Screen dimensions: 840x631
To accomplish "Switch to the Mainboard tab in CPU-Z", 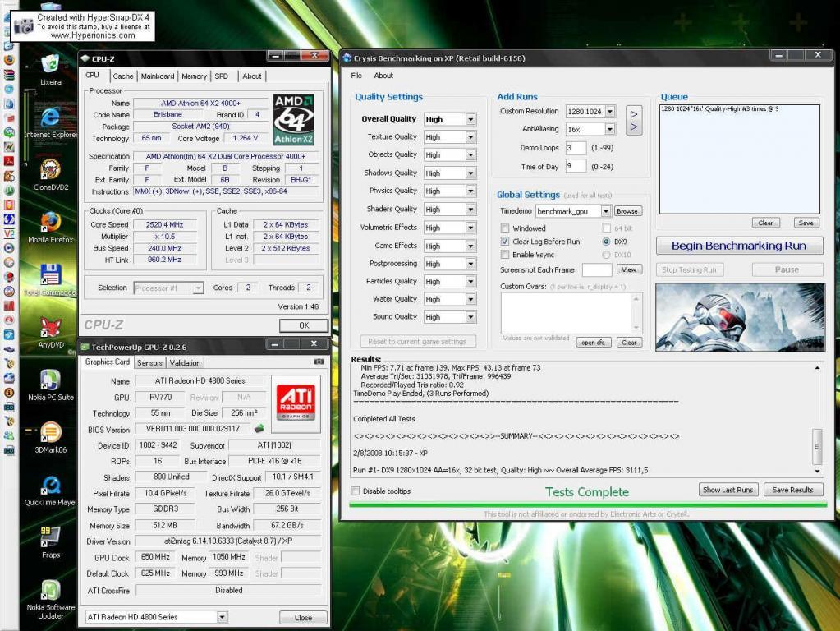I will 158,76.
